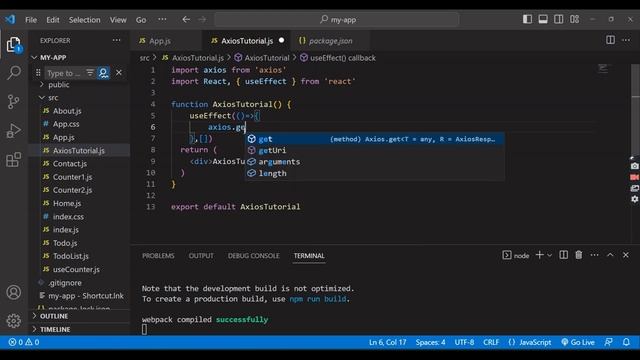Open the Manage gear icon

[x=13, y=321]
